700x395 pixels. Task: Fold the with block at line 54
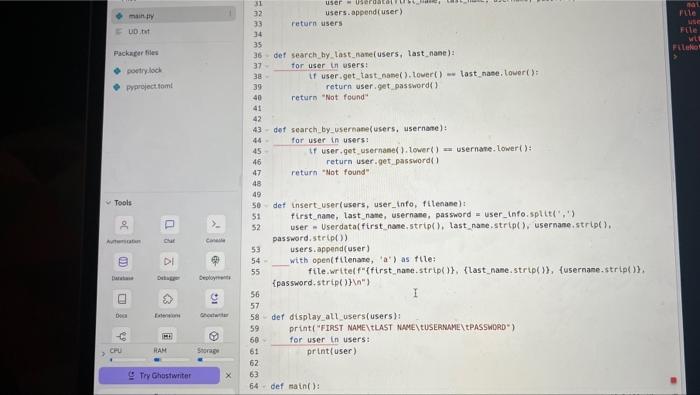click(x=267, y=261)
